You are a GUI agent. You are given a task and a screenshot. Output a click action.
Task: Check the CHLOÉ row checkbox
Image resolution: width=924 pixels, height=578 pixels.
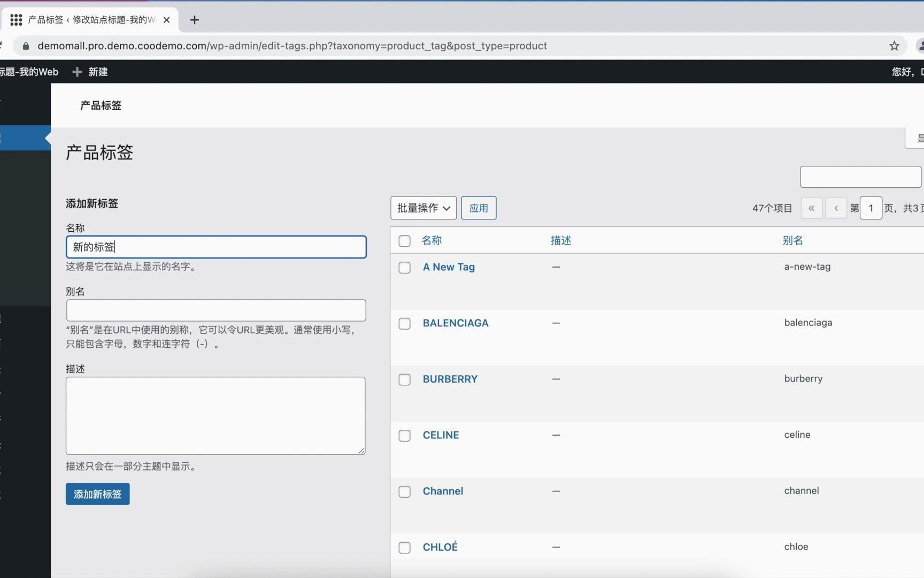[x=405, y=547]
